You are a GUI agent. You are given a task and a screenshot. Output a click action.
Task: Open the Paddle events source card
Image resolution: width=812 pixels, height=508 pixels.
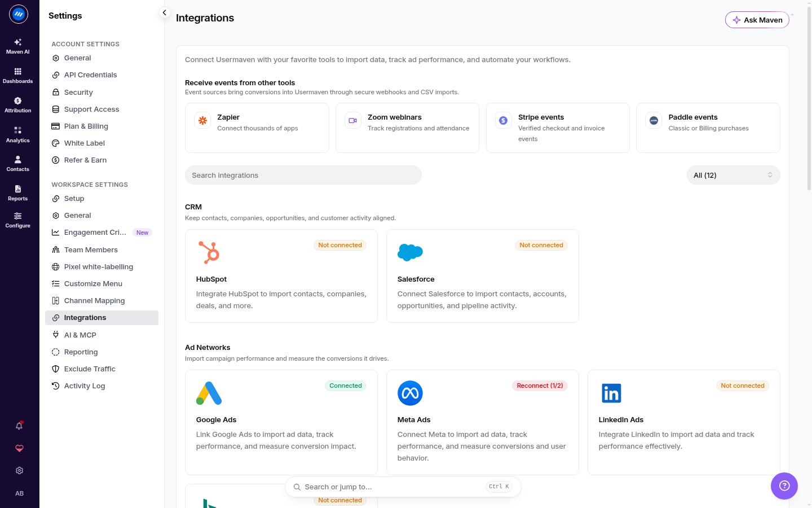708,128
